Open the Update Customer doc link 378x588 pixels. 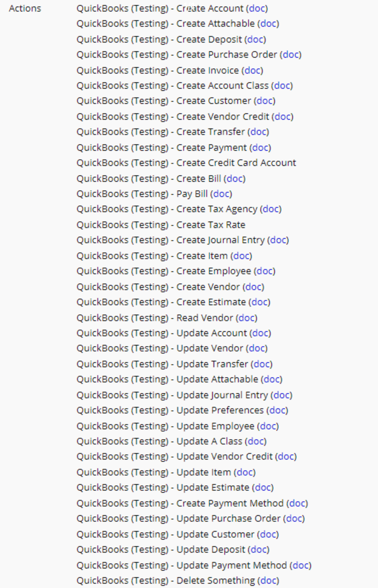click(269, 535)
